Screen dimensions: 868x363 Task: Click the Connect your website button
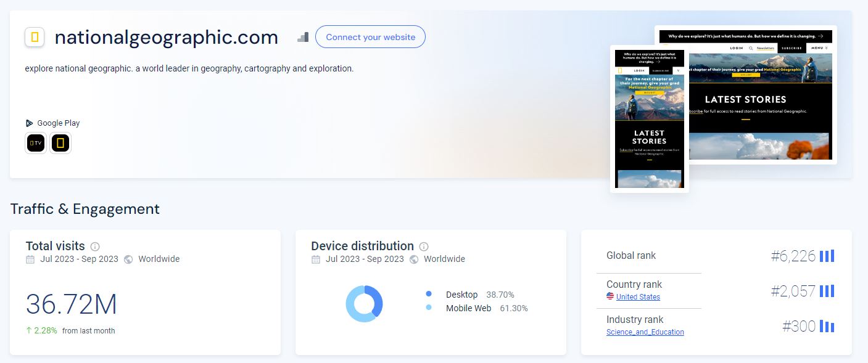(x=370, y=37)
